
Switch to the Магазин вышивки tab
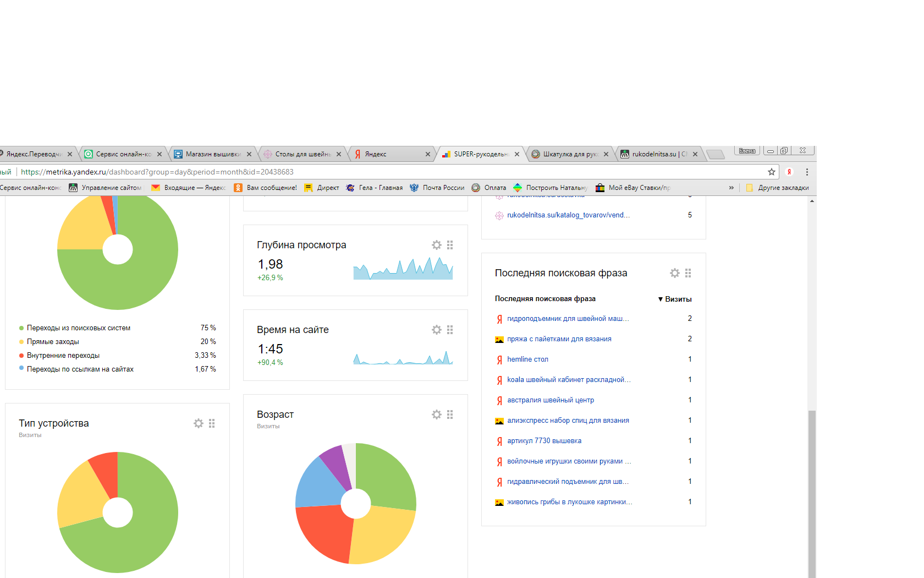(x=212, y=154)
